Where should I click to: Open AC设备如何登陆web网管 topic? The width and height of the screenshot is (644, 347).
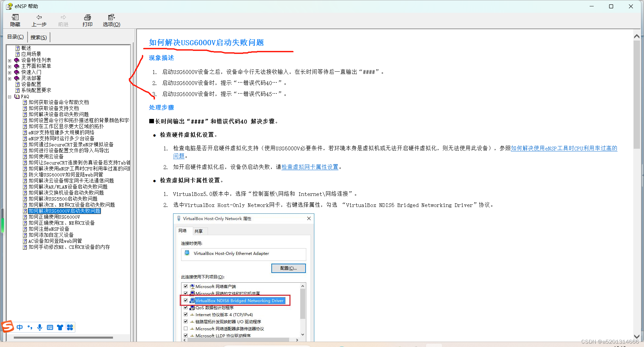click(55, 241)
